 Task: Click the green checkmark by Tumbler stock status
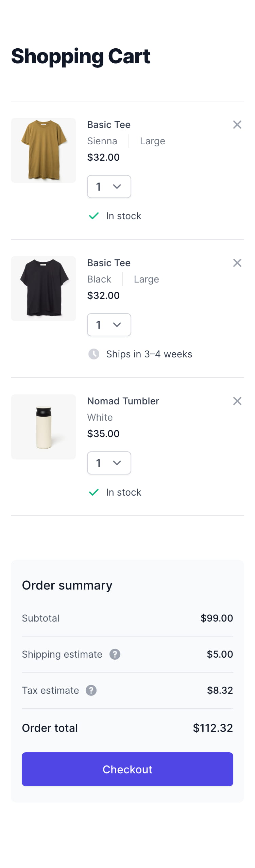click(x=94, y=492)
